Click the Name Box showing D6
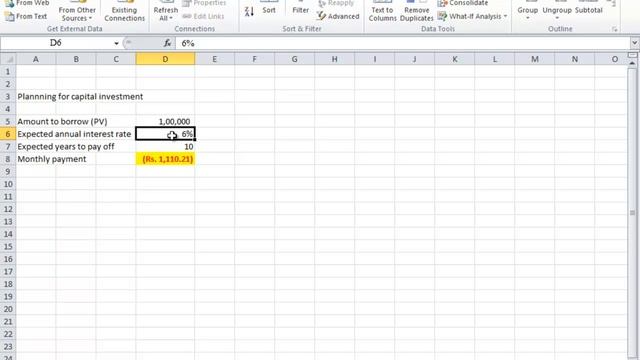This screenshot has height=360, width=640. (56, 43)
